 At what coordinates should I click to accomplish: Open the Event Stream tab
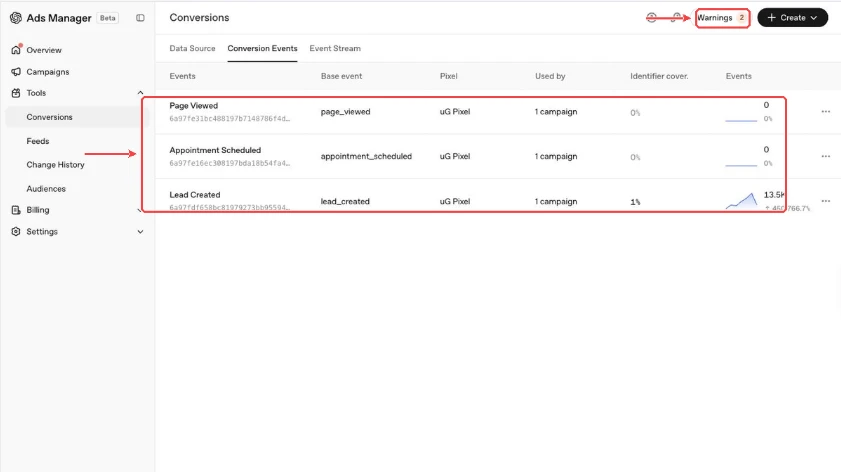tap(335, 48)
